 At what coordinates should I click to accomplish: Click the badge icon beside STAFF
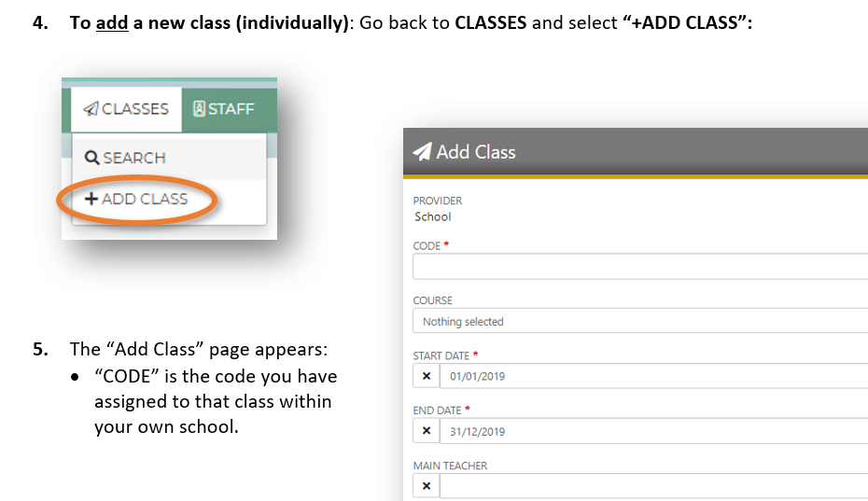199,109
